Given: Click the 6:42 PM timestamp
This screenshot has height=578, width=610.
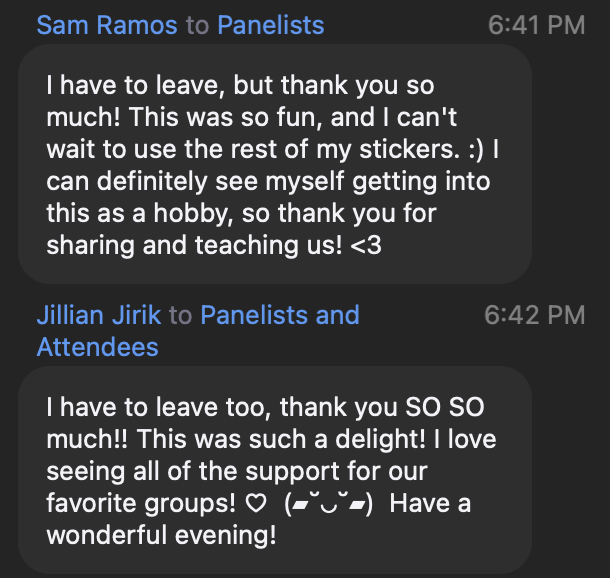Looking at the screenshot, I should tap(534, 315).
